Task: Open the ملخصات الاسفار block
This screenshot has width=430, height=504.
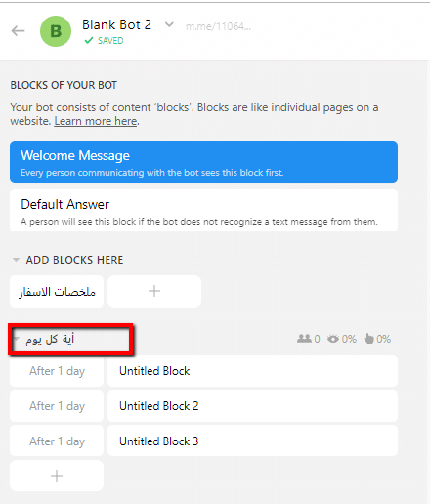Action: tap(57, 291)
